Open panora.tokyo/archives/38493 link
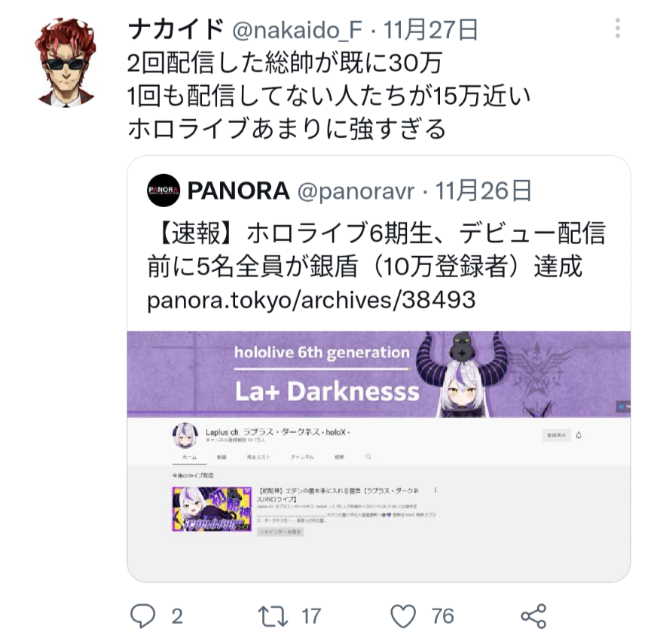The width and height of the screenshot is (651, 644). point(311,300)
